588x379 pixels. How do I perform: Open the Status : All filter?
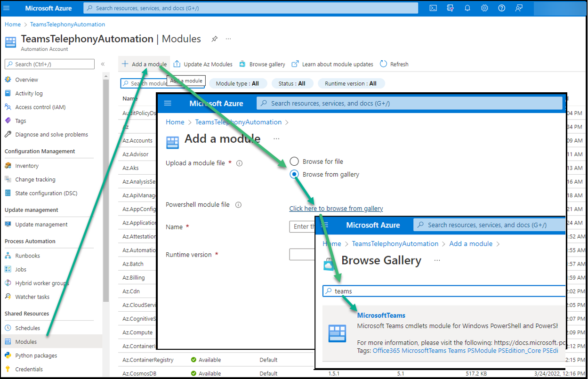[x=292, y=83]
